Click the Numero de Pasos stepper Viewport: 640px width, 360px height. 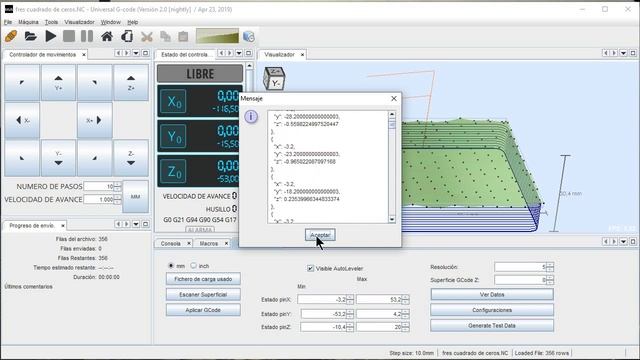click(118, 187)
